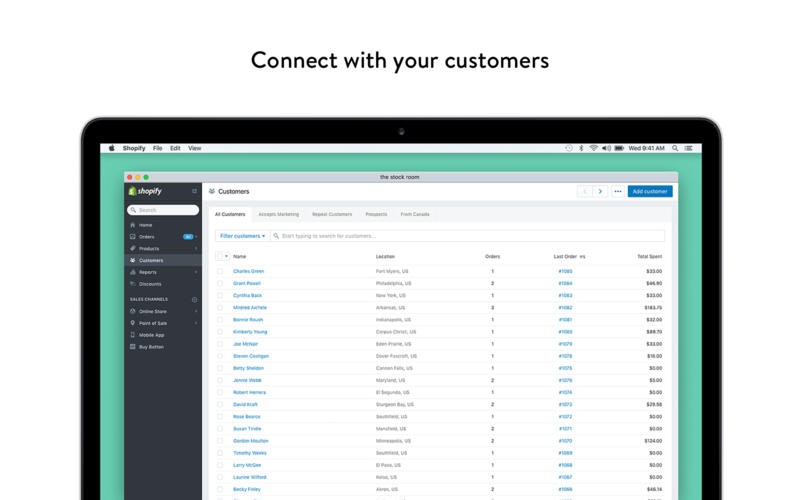Click the Bluetooth icon in menu bar
Screen dimensions: 800x500
coord(581,148)
